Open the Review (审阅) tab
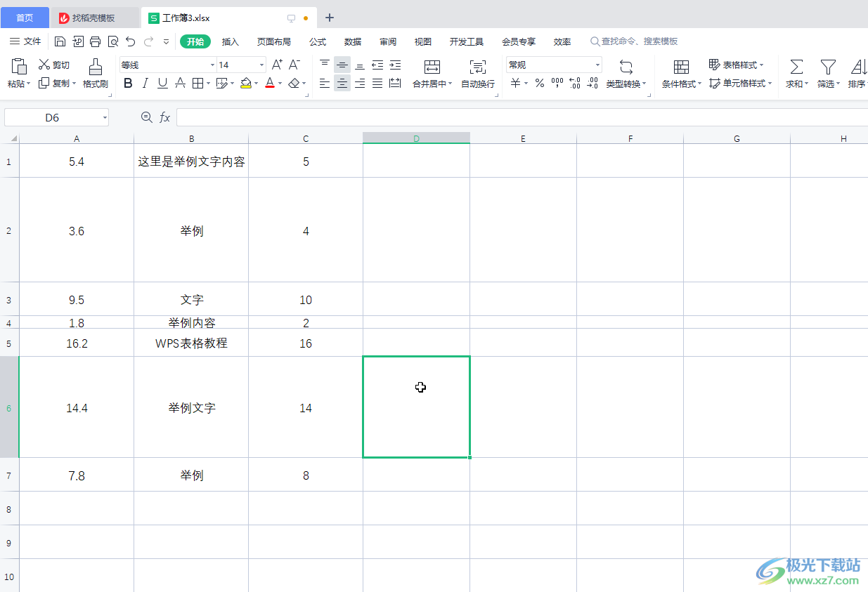Screen dimensions: 868x592 (388, 41)
